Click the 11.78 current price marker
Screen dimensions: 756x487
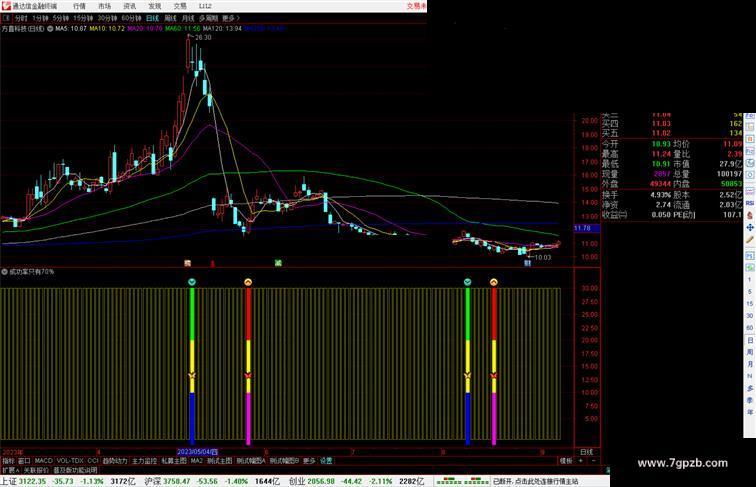(x=586, y=228)
